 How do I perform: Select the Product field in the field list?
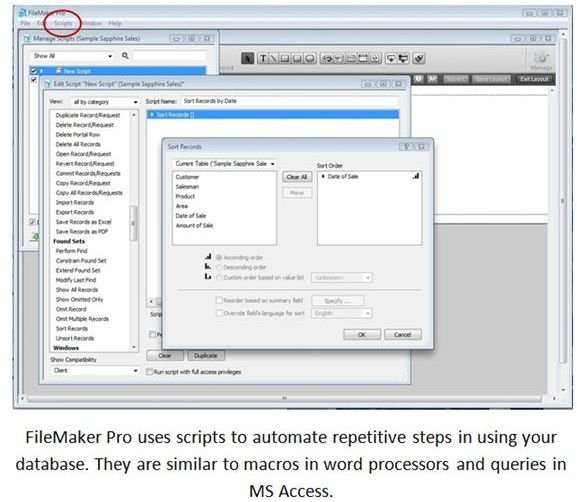pyautogui.click(x=185, y=196)
